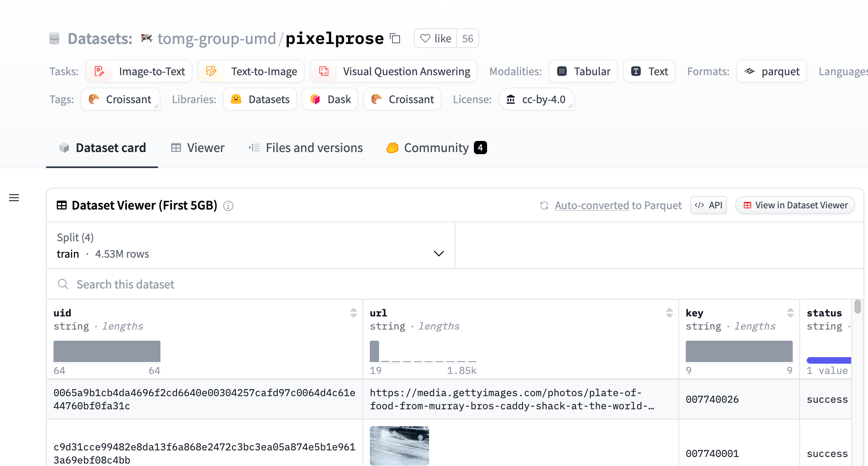Viewport: 868px width, 466px height.
Task: Expand the uid column sort options
Action: point(354,312)
